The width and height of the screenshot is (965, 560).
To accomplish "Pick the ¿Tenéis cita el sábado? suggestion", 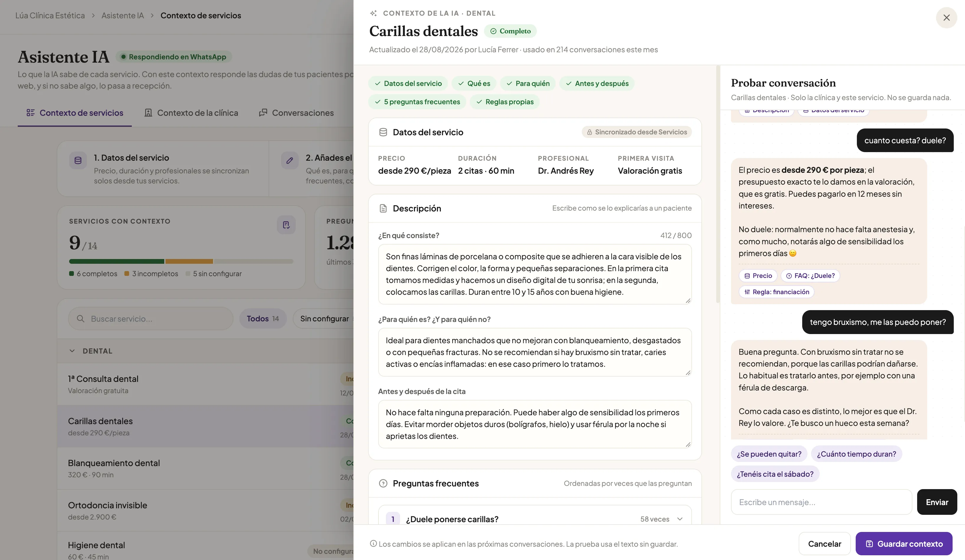I will click(x=775, y=474).
